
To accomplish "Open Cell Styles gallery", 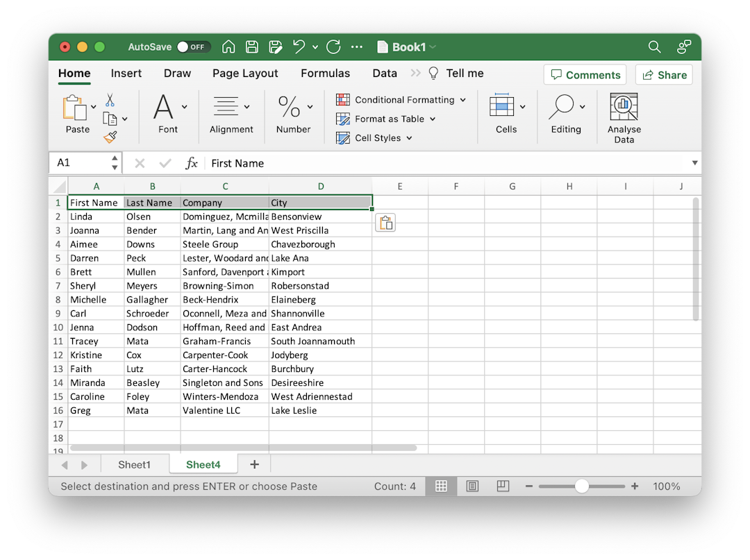I will 374,137.
